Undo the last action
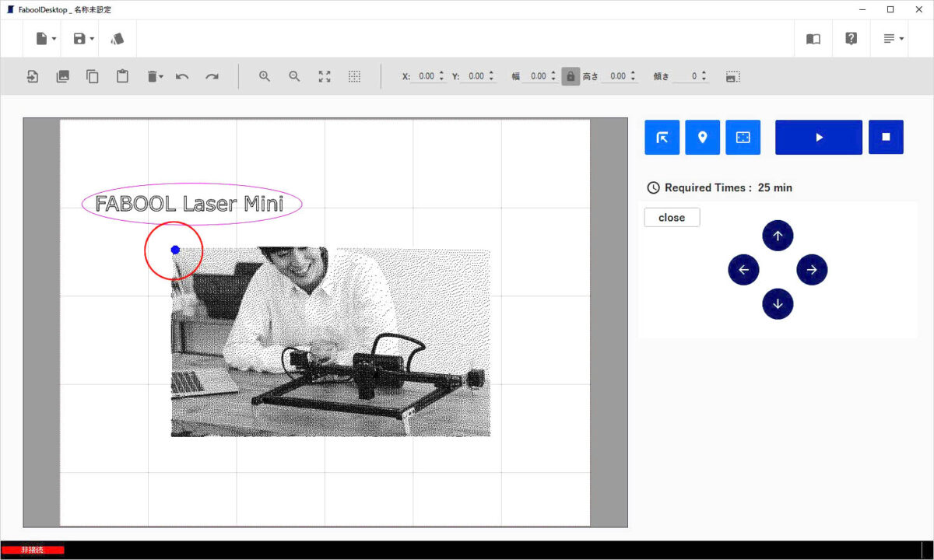Image resolution: width=934 pixels, height=560 pixels. (x=182, y=76)
